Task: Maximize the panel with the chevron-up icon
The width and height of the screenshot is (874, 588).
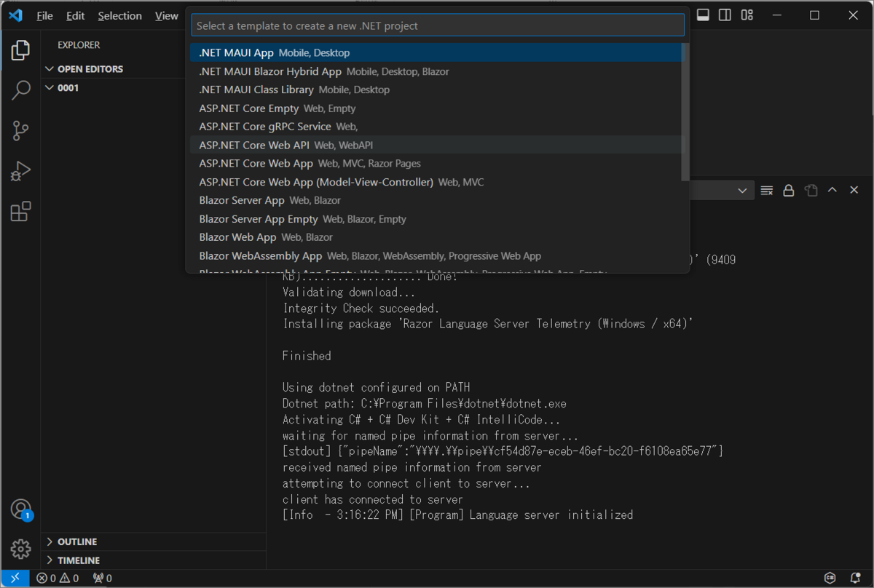Action: coord(832,190)
